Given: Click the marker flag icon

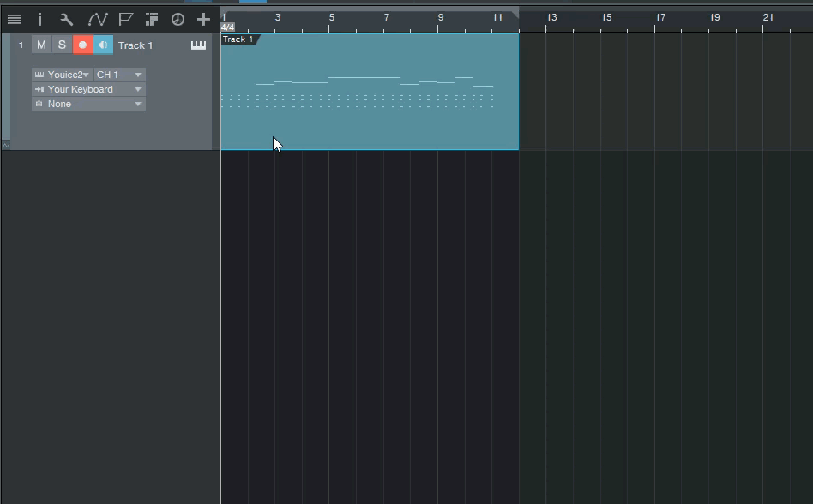Looking at the screenshot, I should click(x=125, y=19).
